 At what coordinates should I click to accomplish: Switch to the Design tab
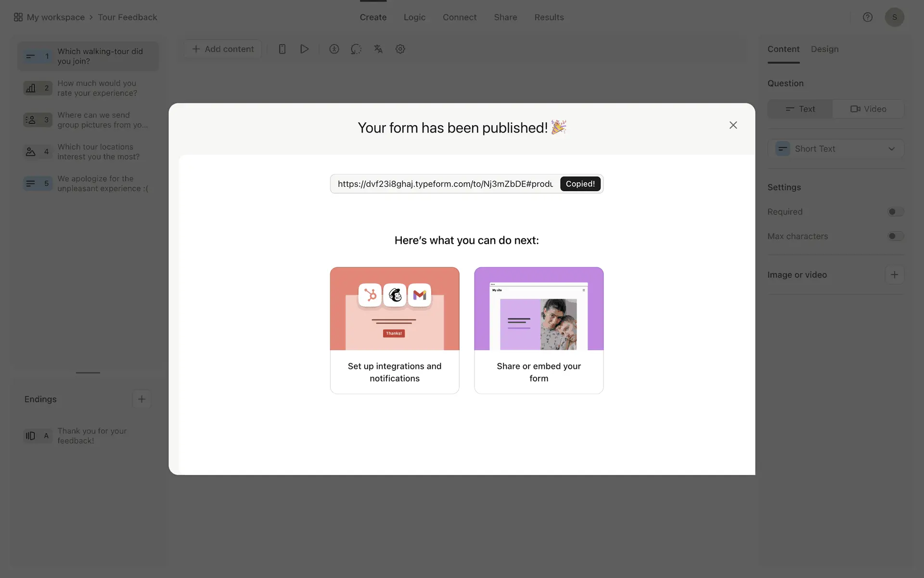(x=824, y=49)
